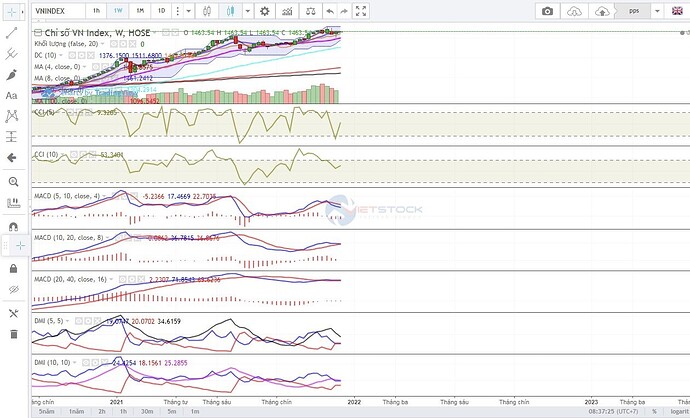The image size is (690, 418).
Task: Click the pps layout name button
Action: coord(634,11)
